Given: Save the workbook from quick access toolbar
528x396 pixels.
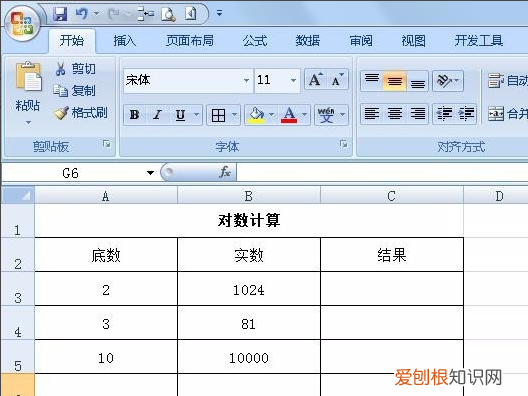Looking at the screenshot, I should click(x=60, y=14).
